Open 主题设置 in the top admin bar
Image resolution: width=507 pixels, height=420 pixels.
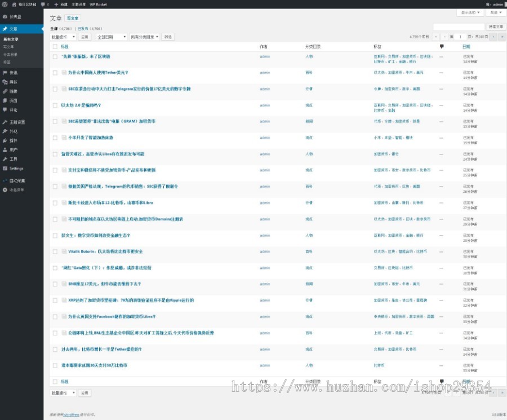click(78, 5)
